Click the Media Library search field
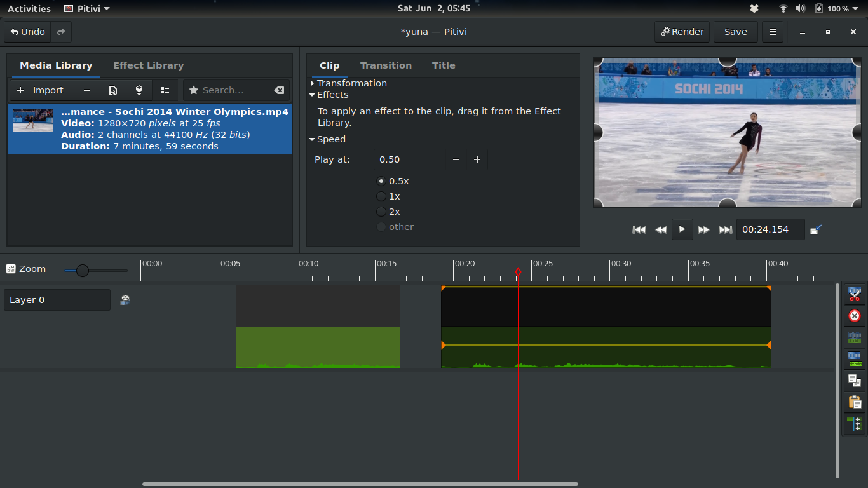Viewport: 868px width, 488px height. 235,90
